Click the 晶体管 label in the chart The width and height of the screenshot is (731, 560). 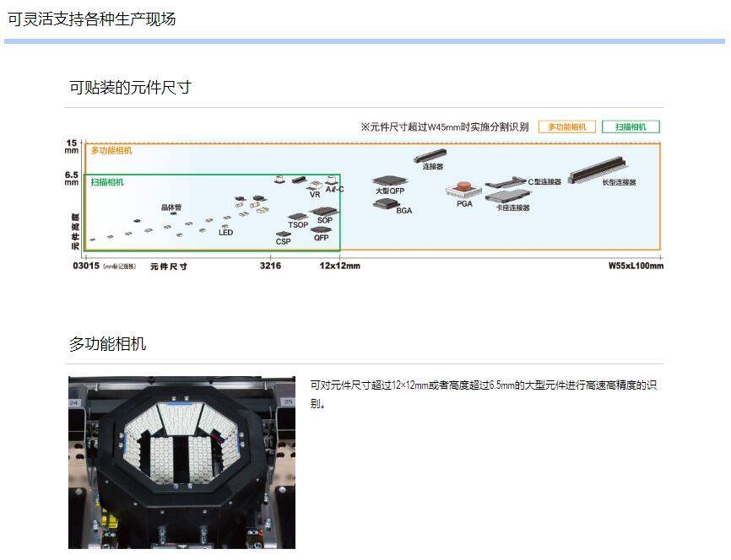click(x=171, y=207)
